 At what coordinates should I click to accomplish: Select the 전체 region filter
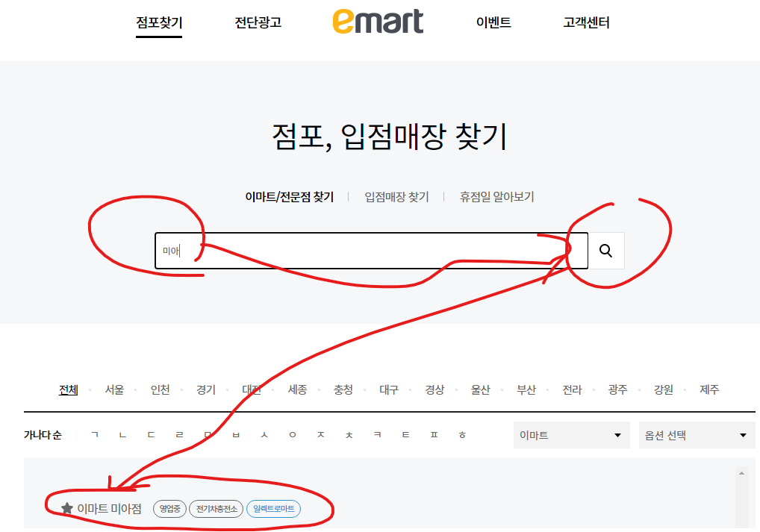coord(69,389)
